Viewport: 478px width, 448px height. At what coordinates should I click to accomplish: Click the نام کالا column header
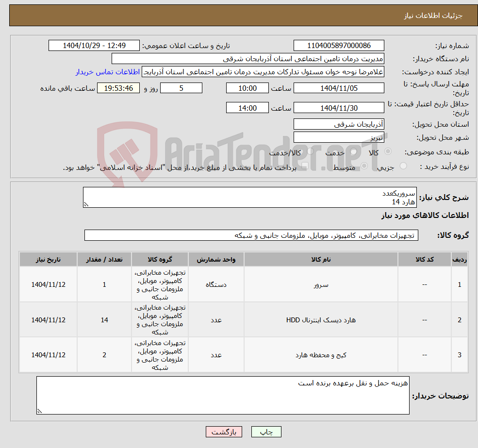click(x=321, y=260)
